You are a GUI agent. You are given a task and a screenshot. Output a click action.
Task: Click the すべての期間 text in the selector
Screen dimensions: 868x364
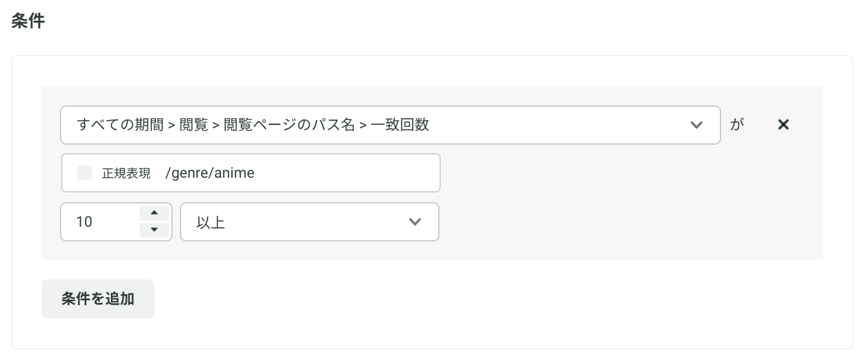tap(121, 125)
